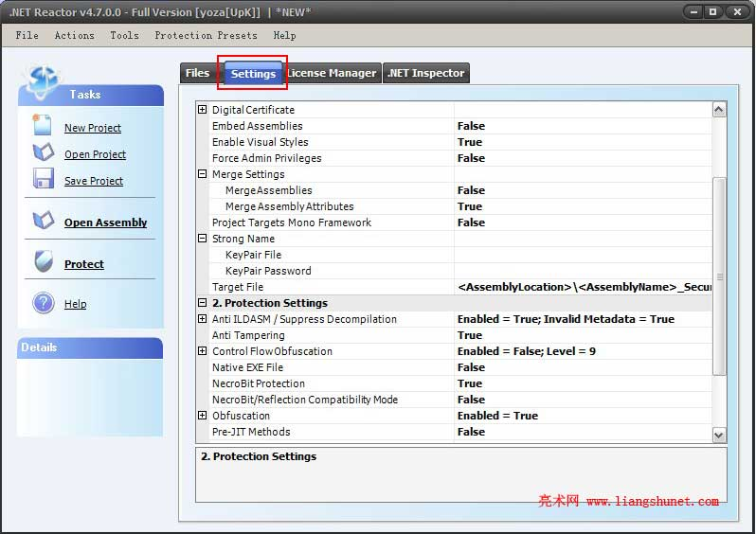Viewport: 756px width, 534px height.
Task: Click the Embed Assemblies False value
Action: click(x=471, y=126)
